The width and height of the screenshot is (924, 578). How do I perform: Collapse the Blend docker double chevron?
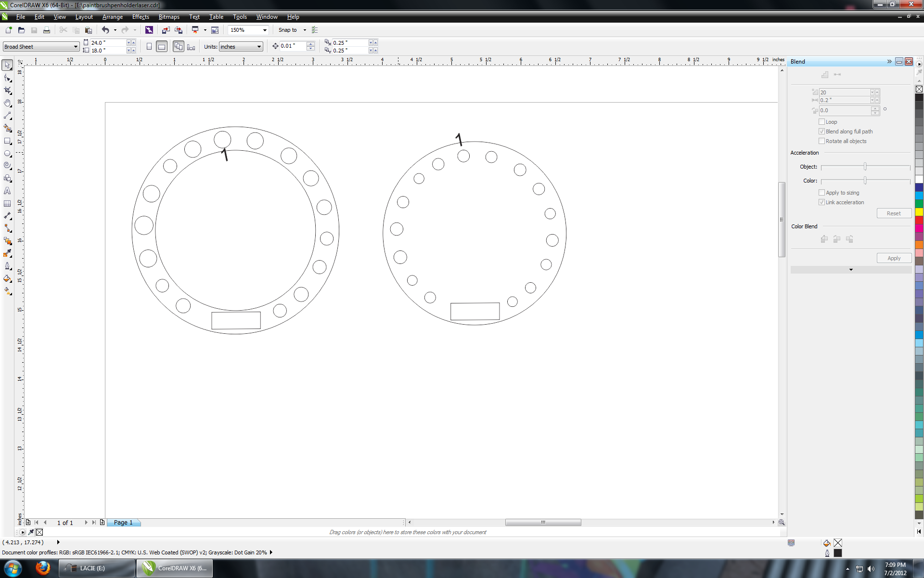889,62
